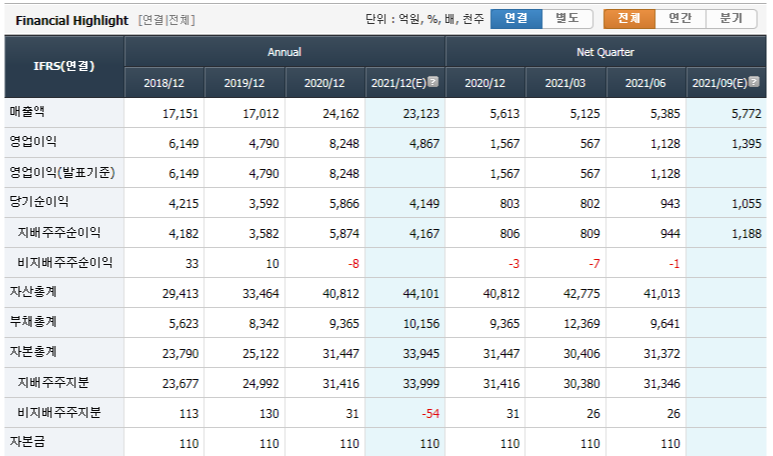The height and width of the screenshot is (456, 773).
Task: Click the 지배주주지분 value 30,380
Action: (582, 385)
